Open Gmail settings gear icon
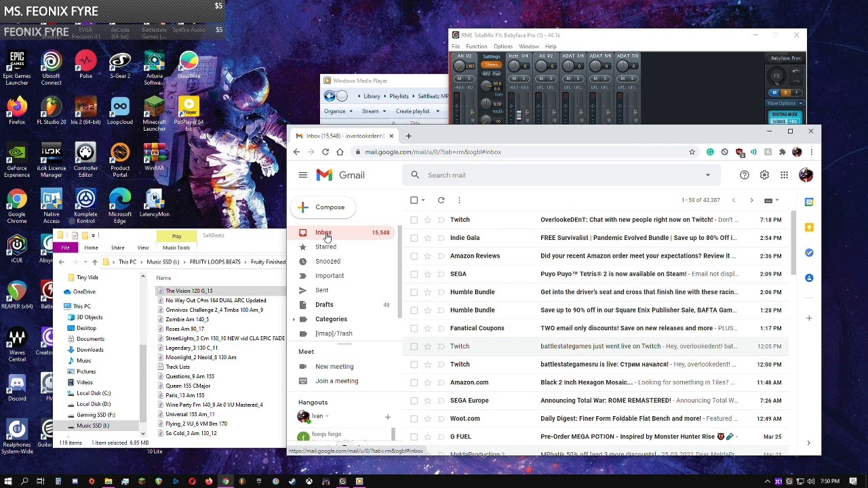868x488 pixels. [x=764, y=175]
